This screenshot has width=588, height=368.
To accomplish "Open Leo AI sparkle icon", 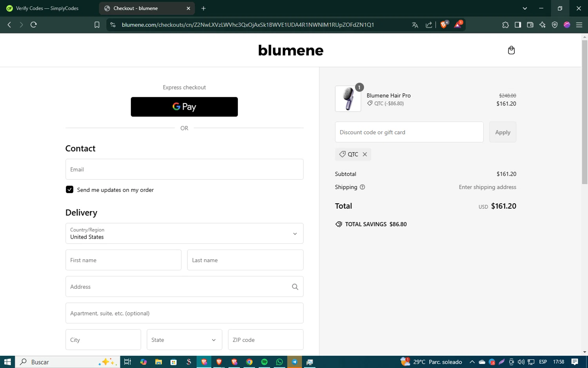I will (x=543, y=25).
